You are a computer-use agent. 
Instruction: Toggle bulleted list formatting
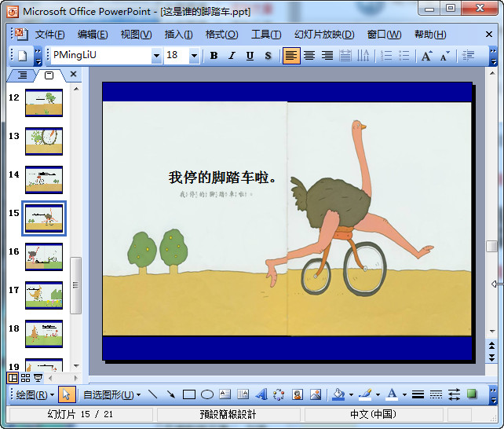point(404,56)
